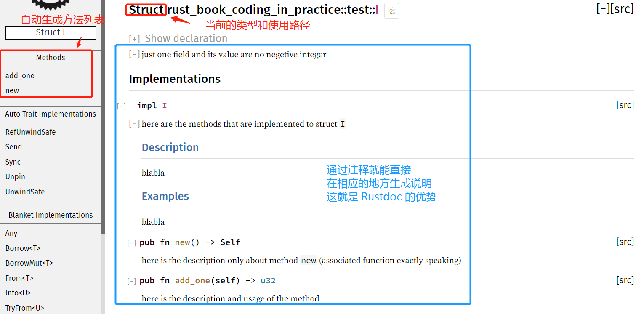Image resolution: width=644 pixels, height=314 pixels.
Task: Collapse the pub fn new documentation
Action: pos(132,243)
